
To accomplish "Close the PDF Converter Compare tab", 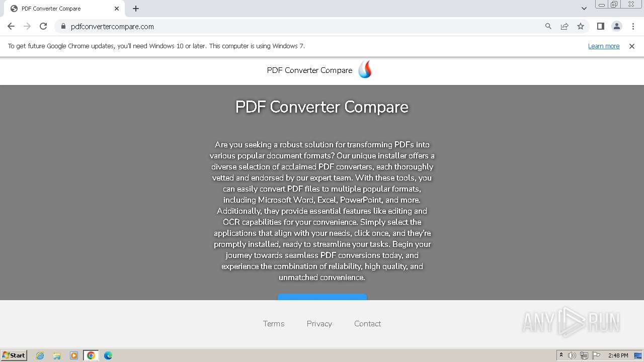I will coord(117,9).
